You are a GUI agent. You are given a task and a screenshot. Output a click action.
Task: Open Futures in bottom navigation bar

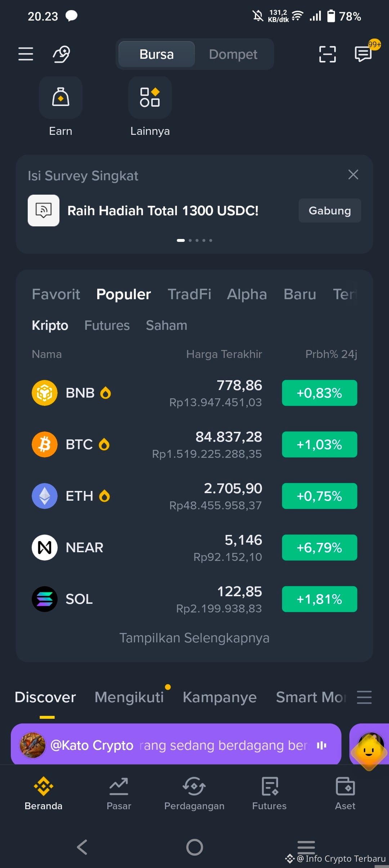coord(269,793)
